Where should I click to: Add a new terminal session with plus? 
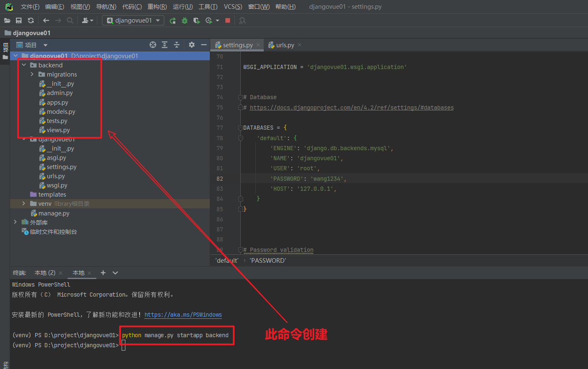pos(103,273)
